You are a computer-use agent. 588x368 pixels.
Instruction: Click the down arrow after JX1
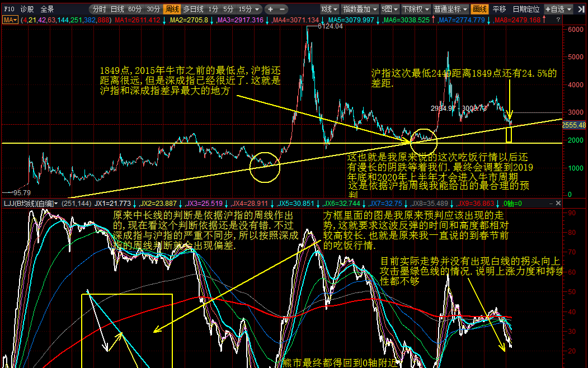click(x=135, y=204)
